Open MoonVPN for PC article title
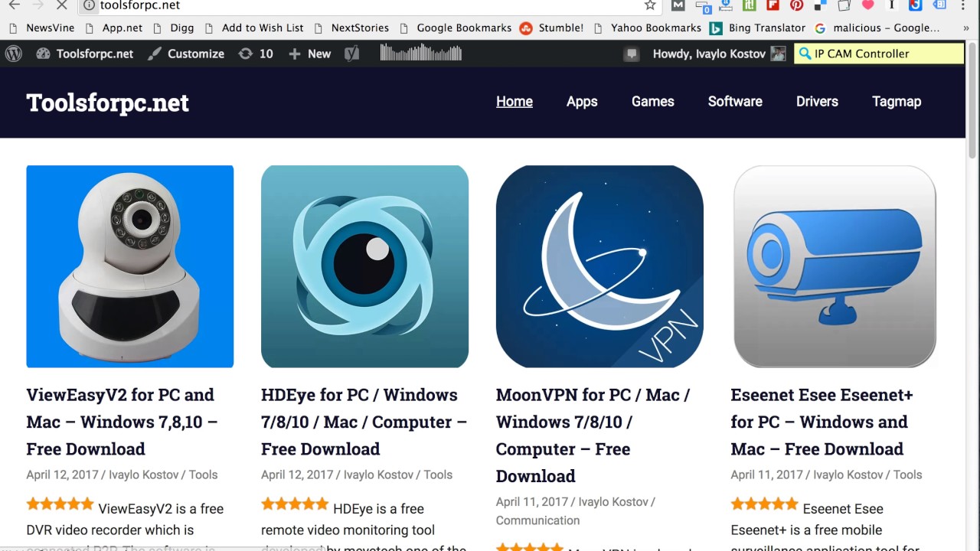Image resolution: width=980 pixels, height=551 pixels. (593, 435)
